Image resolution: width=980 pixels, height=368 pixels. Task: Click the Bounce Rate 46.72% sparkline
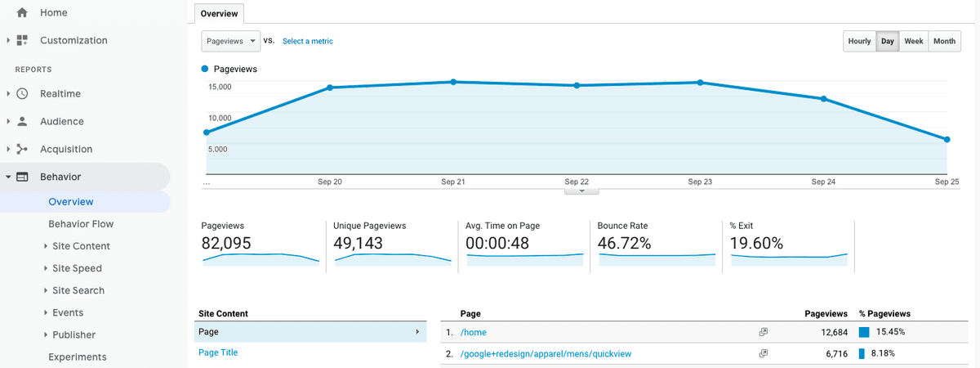657,259
